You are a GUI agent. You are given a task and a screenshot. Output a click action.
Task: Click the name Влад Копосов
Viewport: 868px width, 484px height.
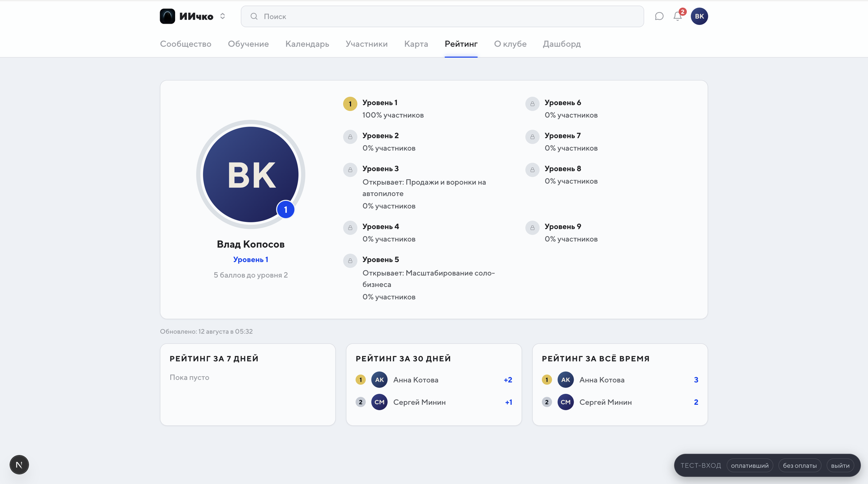coord(251,244)
